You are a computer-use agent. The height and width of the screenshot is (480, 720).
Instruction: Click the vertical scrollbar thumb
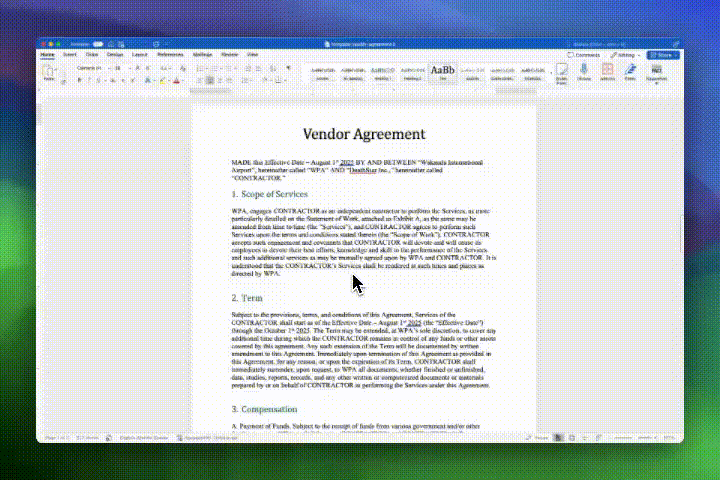(681, 233)
